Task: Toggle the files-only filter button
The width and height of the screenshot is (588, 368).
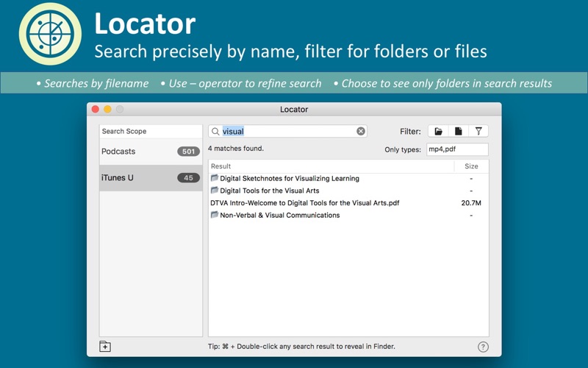Action: 458,131
